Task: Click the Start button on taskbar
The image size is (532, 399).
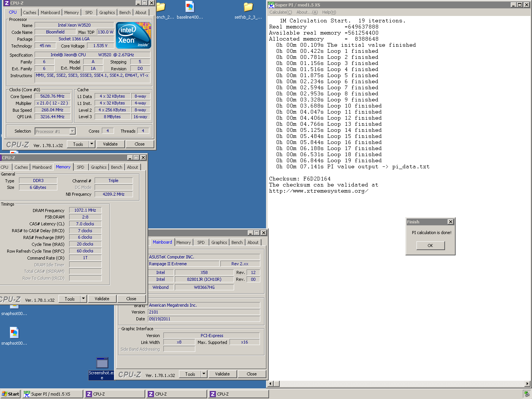Action: [x=10, y=394]
